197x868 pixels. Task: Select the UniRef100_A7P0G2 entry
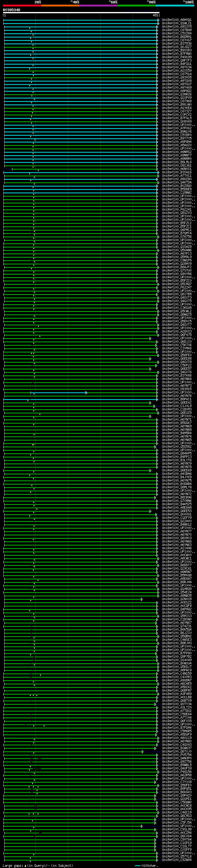coord(177,128)
